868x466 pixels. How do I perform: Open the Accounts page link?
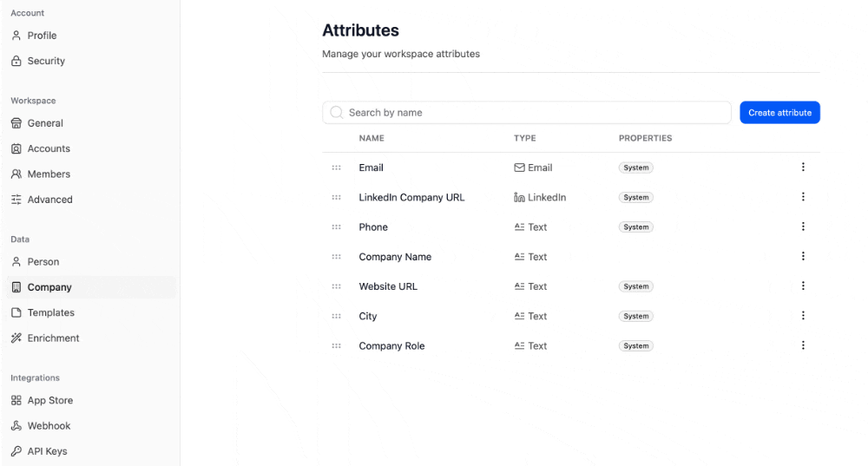tap(49, 148)
